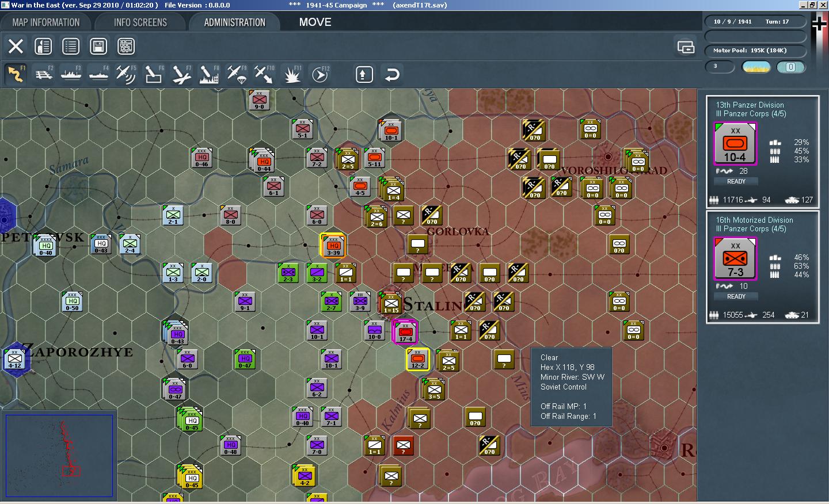Image resolution: width=829 pixels, height=504 pixels.
Task: Open the list options icon in Administration
Action: pyautogui.click(x=71, y=46)
